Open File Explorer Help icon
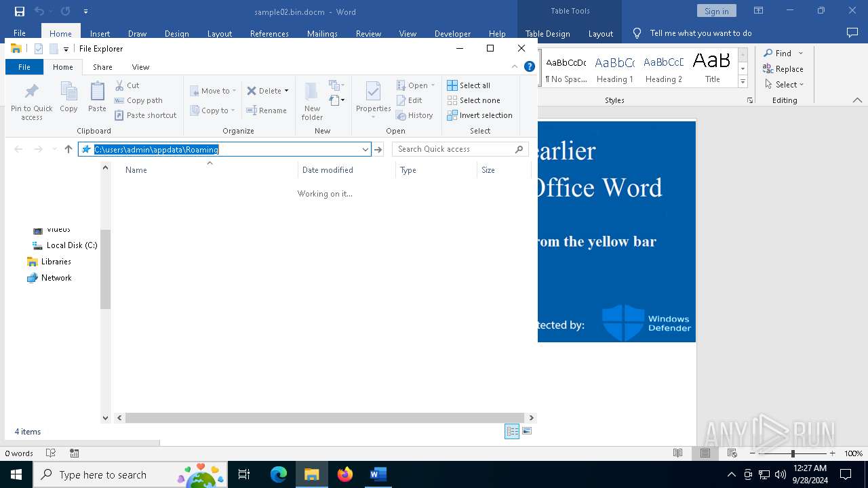The height and width of the screenshot is (488, 868). tap(530, 66)
